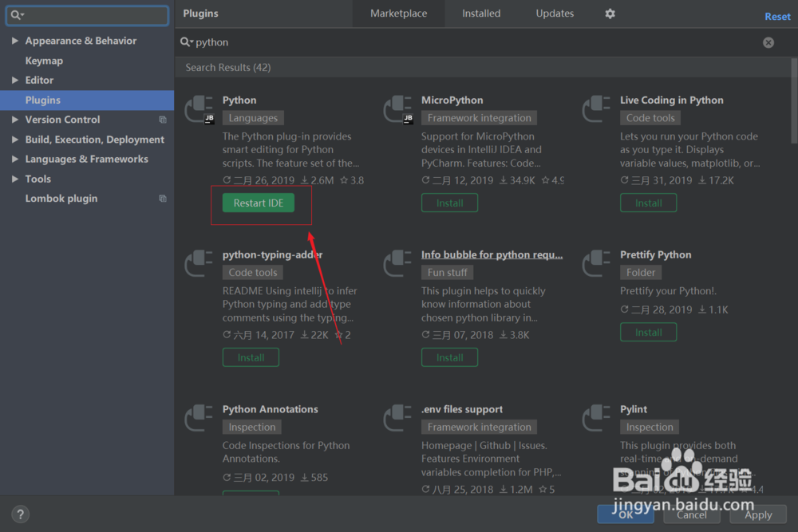The image size is (798, 532).
Task: Expand Appearance & Behavior settings
Action: (14, 41)
